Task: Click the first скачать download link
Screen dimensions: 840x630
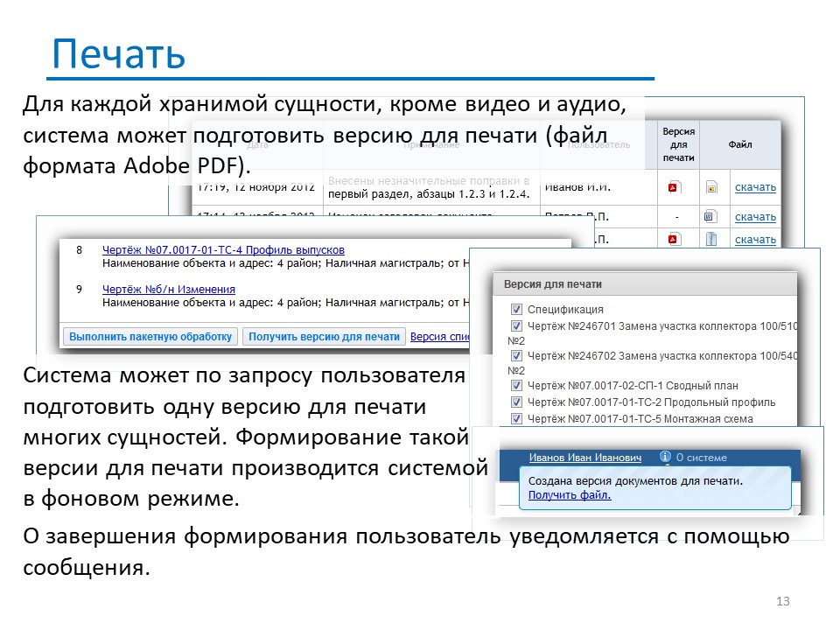Action: (x=755, y=187)
